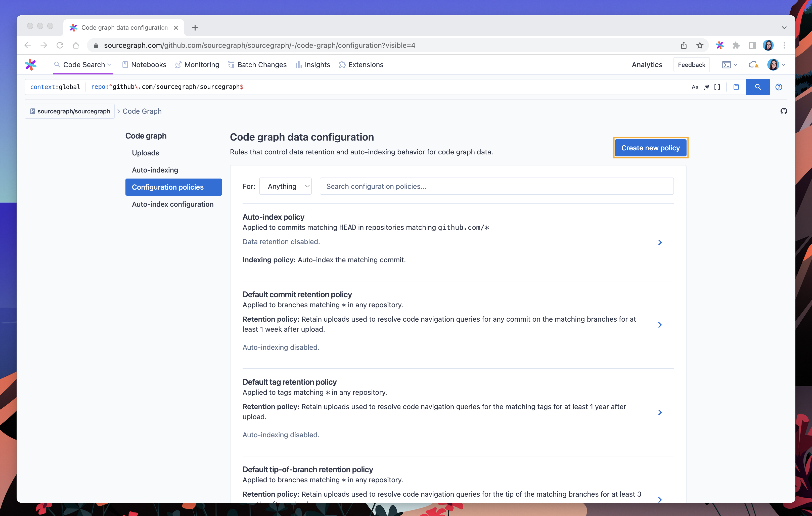Select Auto-index configuration from sidebar
812x516 pixels.
[172, 204]
